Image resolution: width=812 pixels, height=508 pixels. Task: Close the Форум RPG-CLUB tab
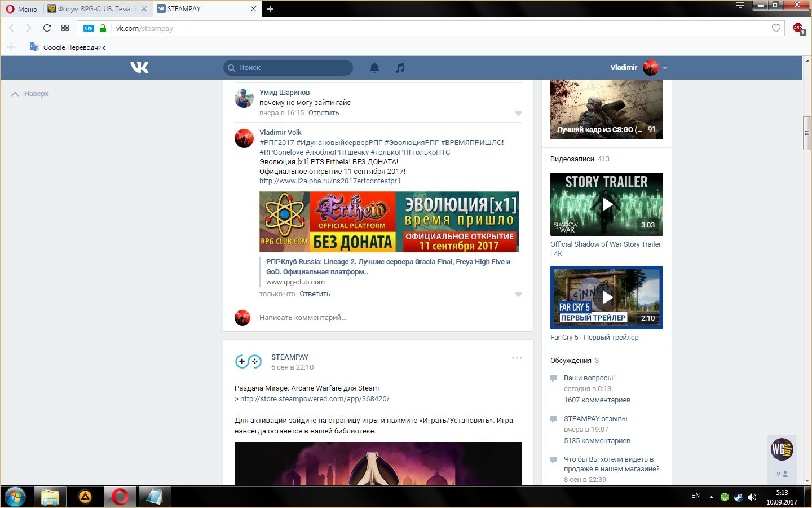144,9
